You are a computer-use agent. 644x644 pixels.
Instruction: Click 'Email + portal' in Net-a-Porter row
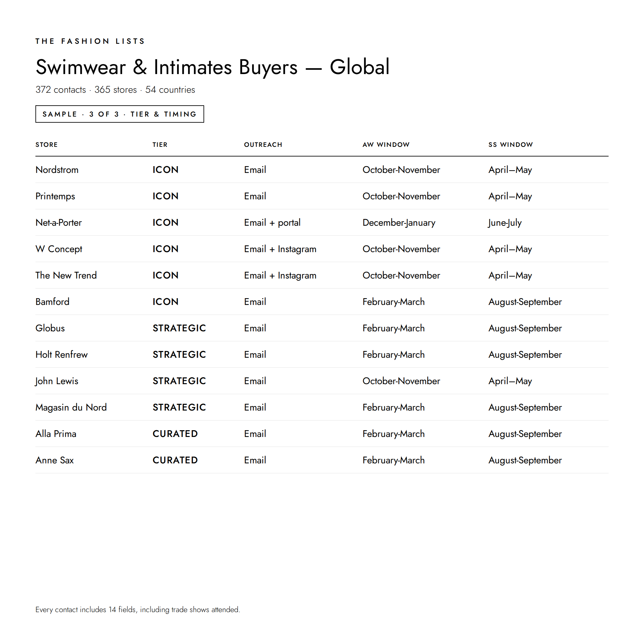pyautogui.click(x=272, y=223)
